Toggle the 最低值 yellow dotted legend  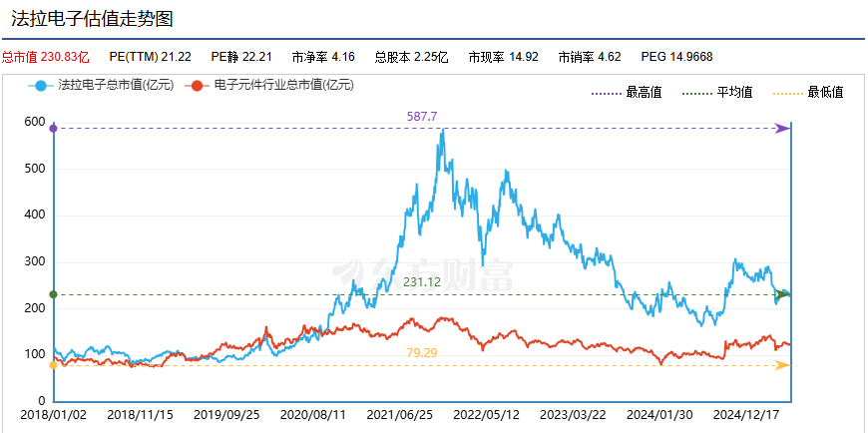[808, 93]
